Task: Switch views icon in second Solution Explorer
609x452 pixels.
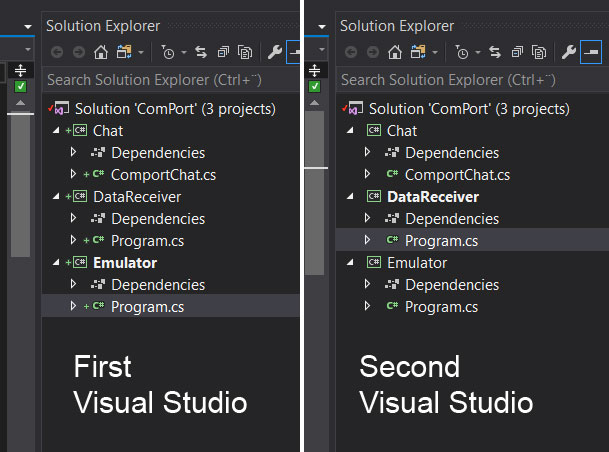Action: pyautogui.click(x=418, y=52)
